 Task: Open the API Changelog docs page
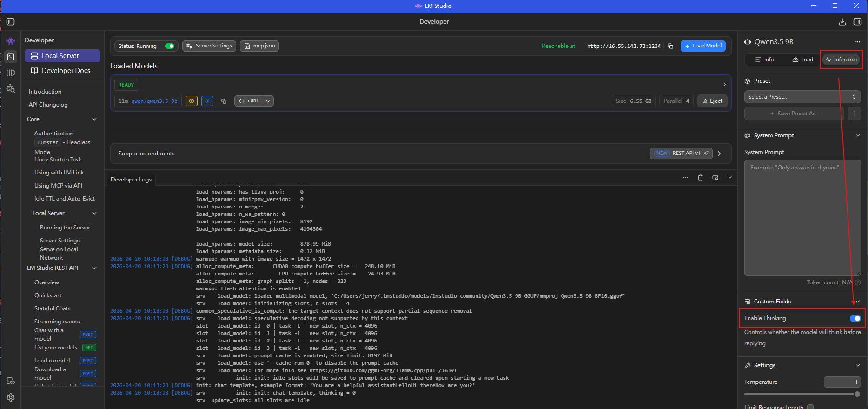48,105
